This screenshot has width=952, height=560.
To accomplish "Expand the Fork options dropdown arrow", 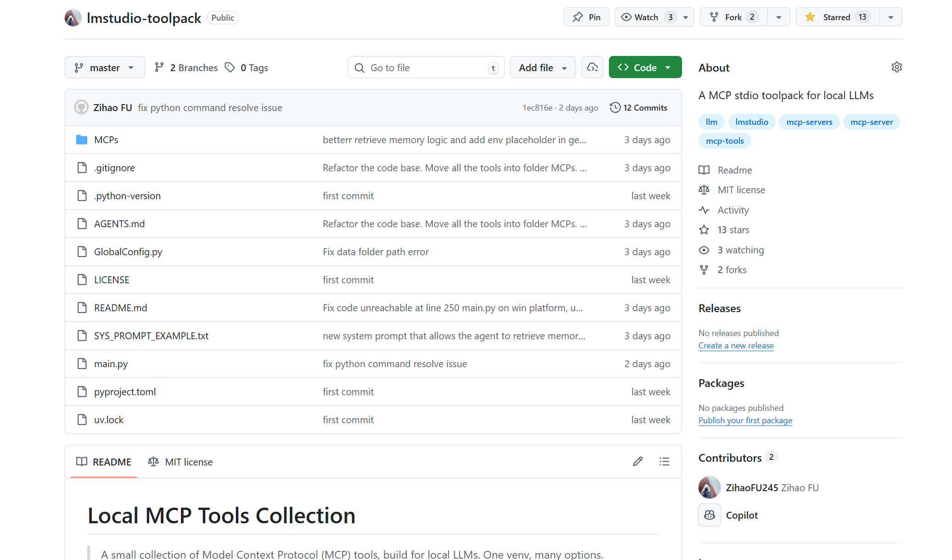I will coord(779,17).
